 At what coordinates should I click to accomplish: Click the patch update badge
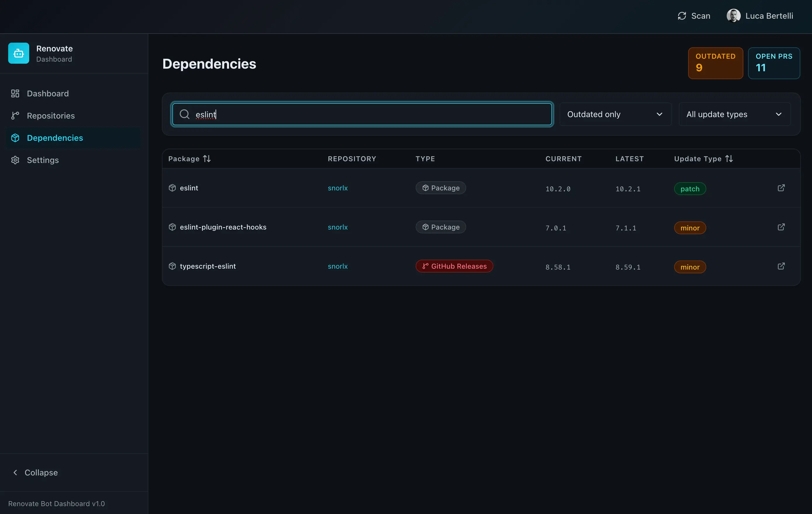[x=690, y=189]
